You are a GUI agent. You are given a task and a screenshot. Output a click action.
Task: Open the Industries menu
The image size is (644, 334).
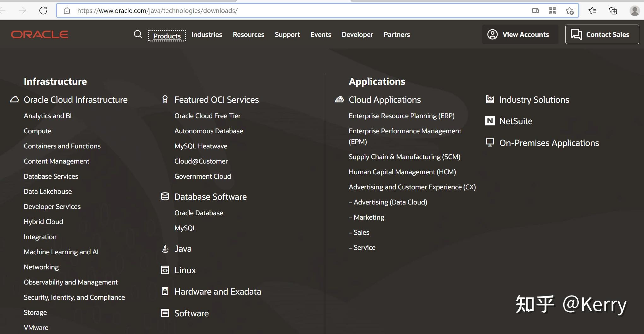point(207,34)
